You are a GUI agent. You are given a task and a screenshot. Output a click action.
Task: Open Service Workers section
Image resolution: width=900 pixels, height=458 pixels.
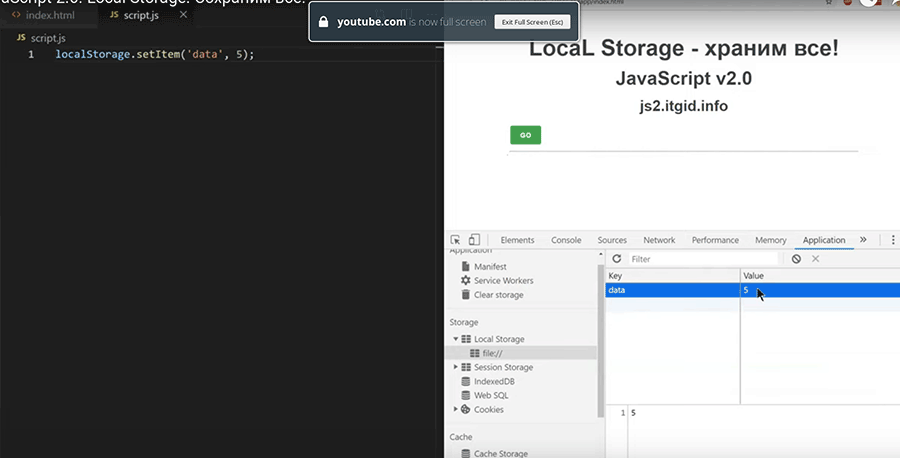(503, 281)
